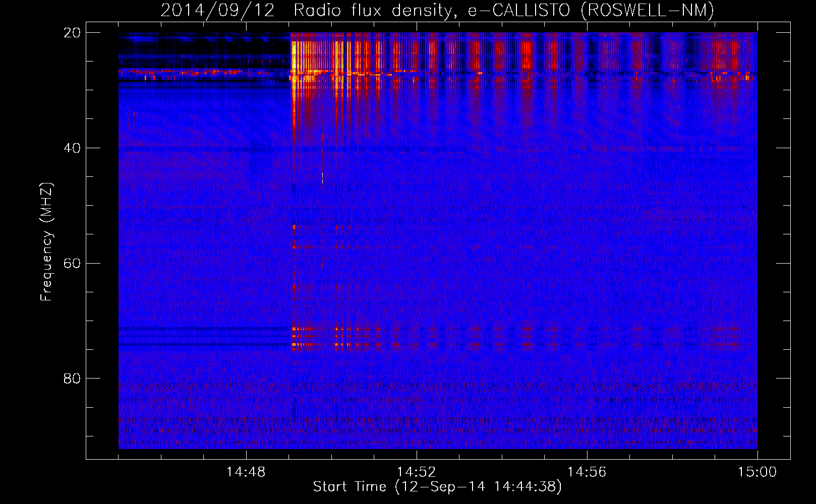Click the 'Start Time (12-Sep-14 14:44:38)' axis label

pyautogui.click(x=437, y=487)
